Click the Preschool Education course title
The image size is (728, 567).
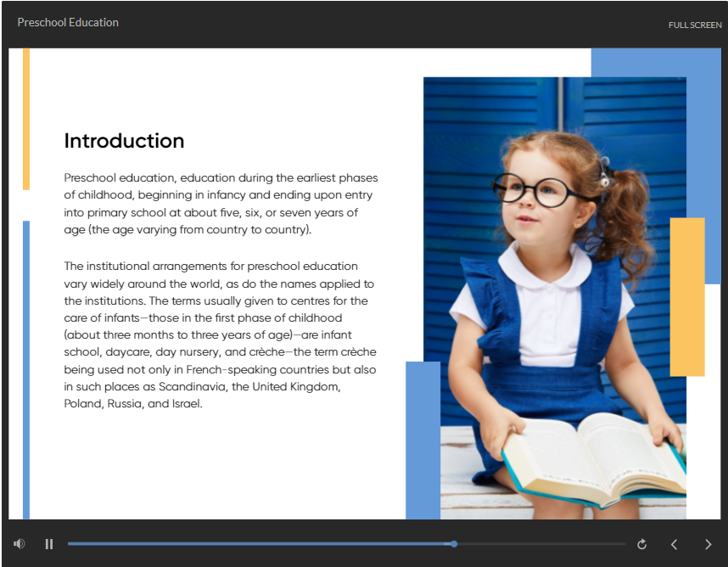point(68,23)
